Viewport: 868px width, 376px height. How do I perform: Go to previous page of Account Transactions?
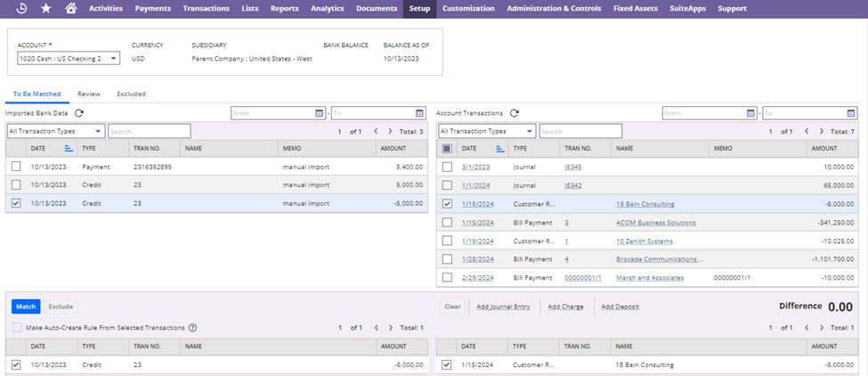[807, 131]
